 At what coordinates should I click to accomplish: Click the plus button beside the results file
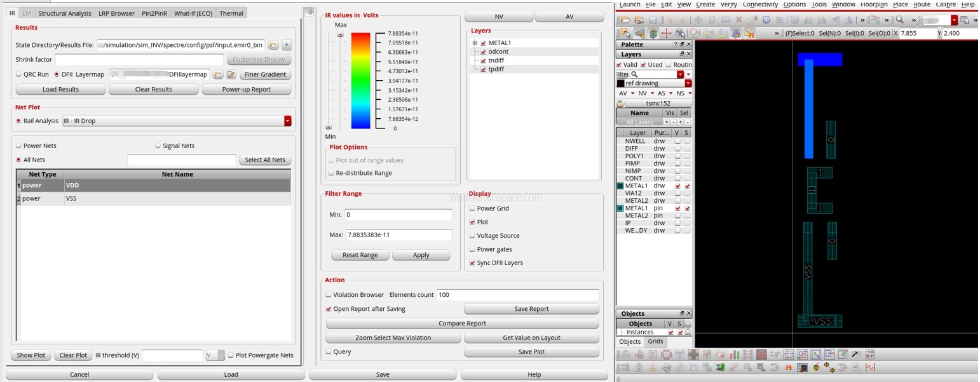pos(287,45)
